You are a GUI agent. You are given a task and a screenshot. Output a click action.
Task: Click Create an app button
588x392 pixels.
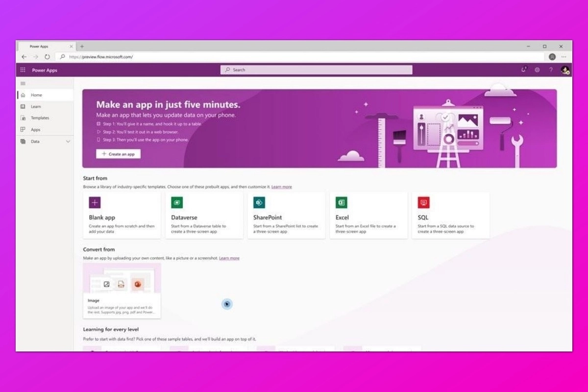click(118, 153)
